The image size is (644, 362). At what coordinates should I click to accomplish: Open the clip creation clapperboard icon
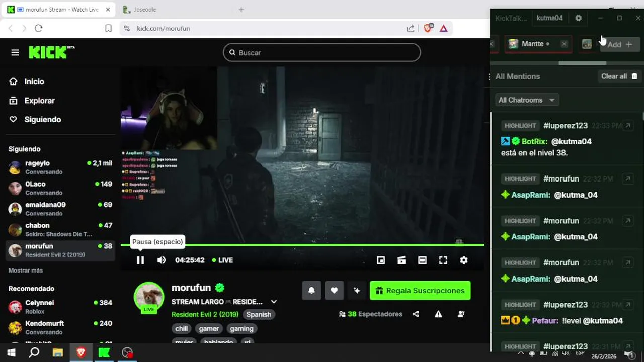401,260
